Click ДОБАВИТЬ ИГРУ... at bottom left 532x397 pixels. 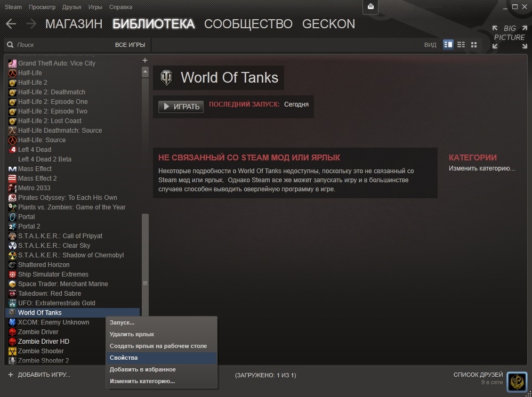click(39, 375)
